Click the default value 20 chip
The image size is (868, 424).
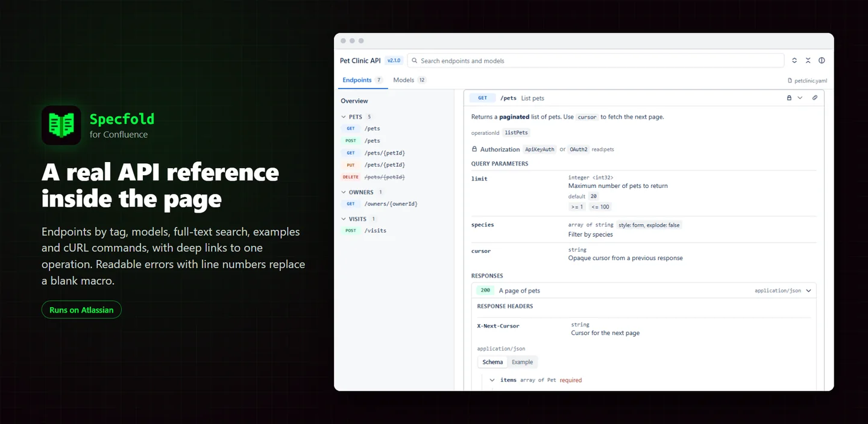(594, 196)
